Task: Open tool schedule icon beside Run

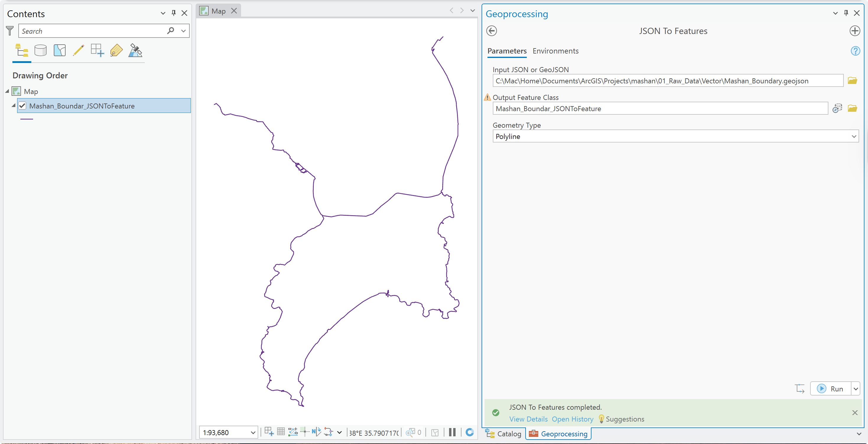Action: tap(799, 388)
